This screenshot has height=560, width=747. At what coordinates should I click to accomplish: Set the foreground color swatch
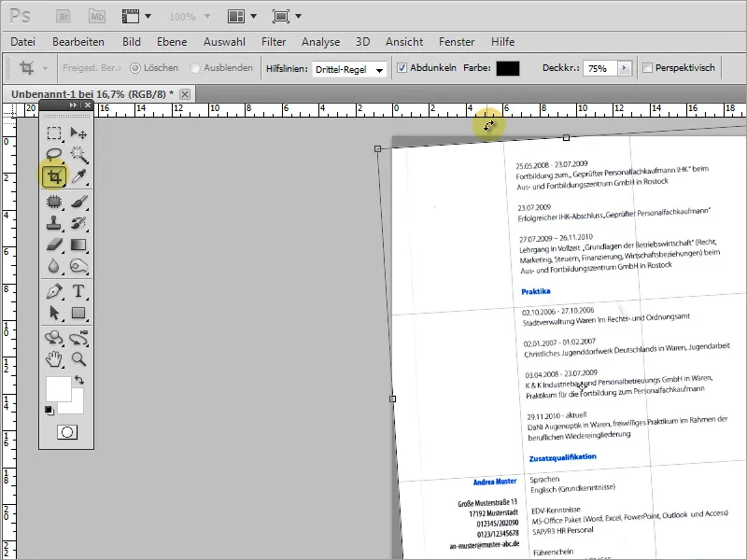point(58,388)
